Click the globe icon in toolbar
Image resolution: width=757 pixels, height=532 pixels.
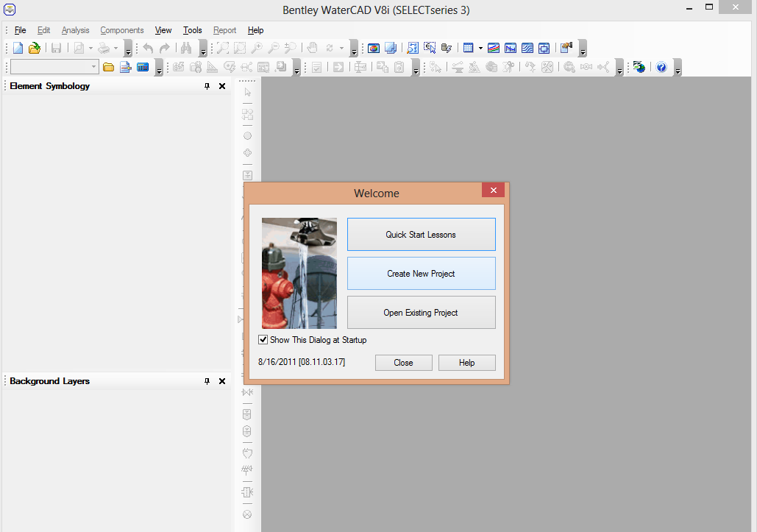639,68
